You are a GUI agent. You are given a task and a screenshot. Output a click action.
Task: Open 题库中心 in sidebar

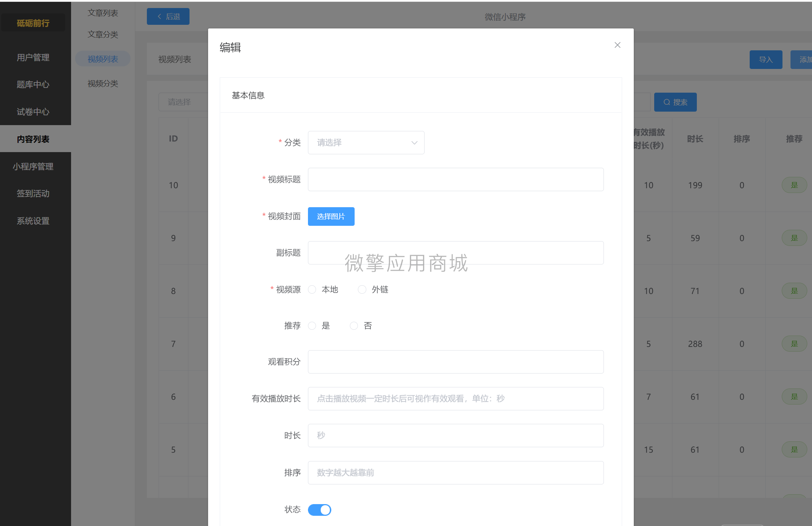pos(33,85)
